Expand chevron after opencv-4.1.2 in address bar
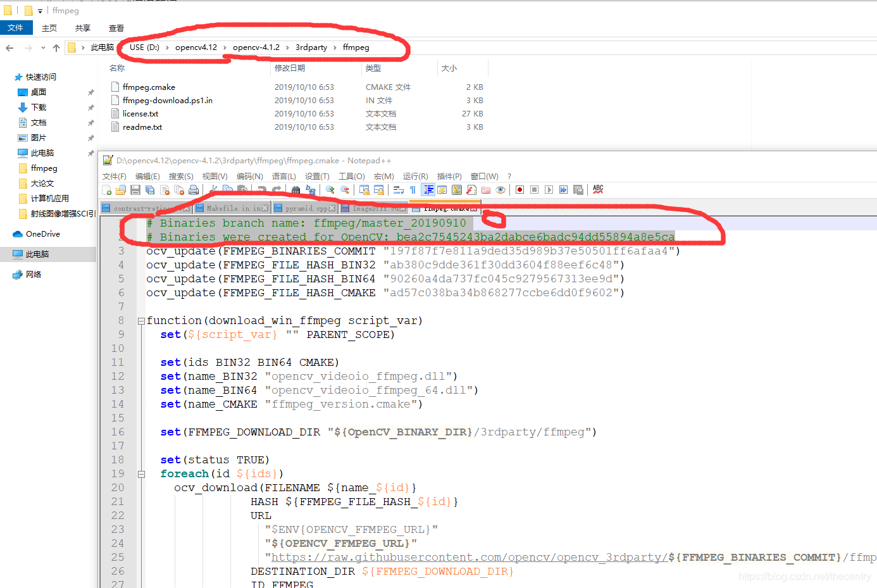The height and width of the screenshot is (588, 877). tap(287, 47)
